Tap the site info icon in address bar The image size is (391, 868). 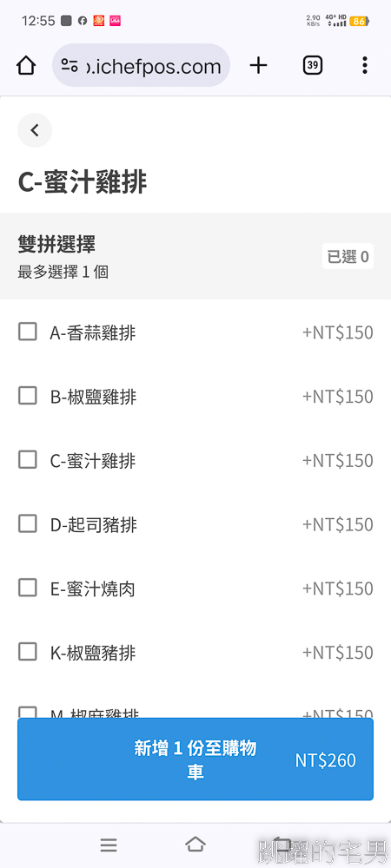[70, 66]
